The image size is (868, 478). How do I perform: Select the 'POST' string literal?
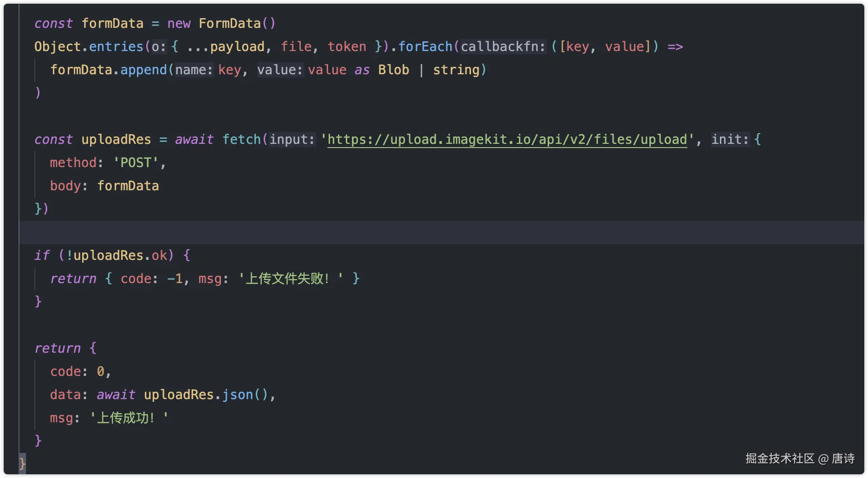(136, 163)
